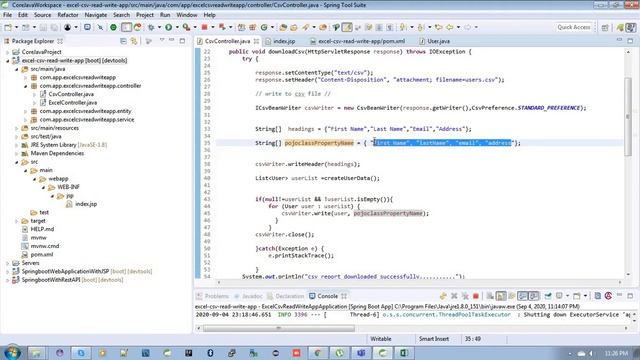This screenshot has width=640, height=360.
Task: Click the Forward navigation arrow icon
Action: [x=467, y=27]
